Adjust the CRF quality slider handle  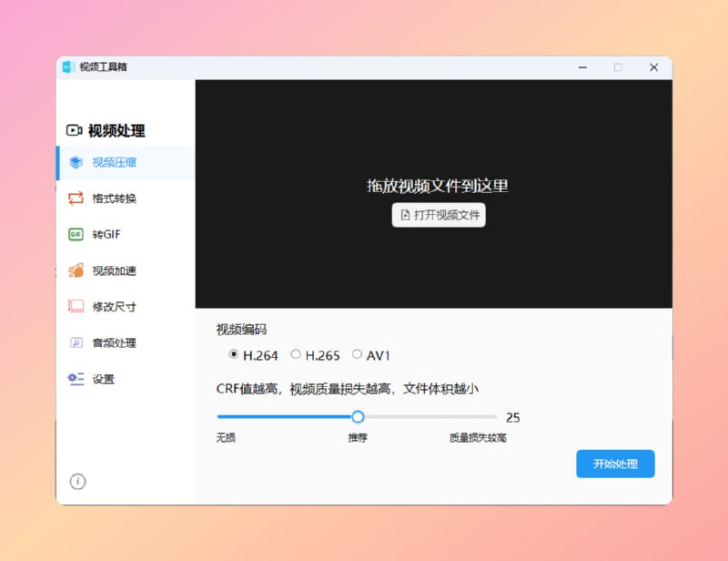pos(358,416)
